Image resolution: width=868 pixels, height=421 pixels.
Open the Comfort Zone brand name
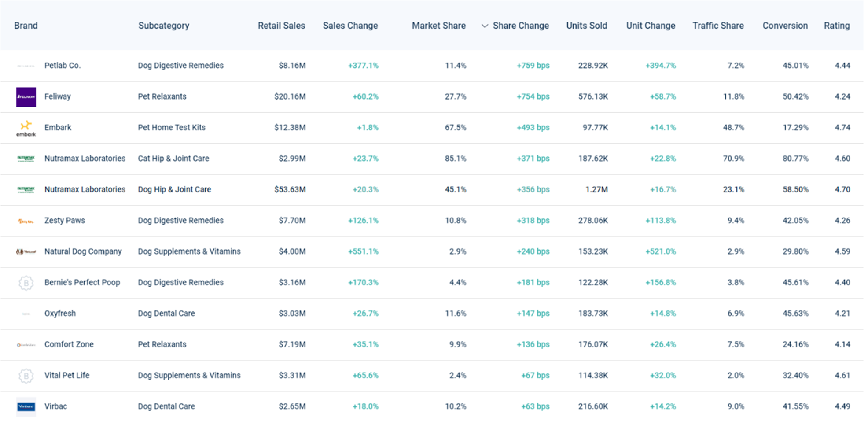click(69, 344)
